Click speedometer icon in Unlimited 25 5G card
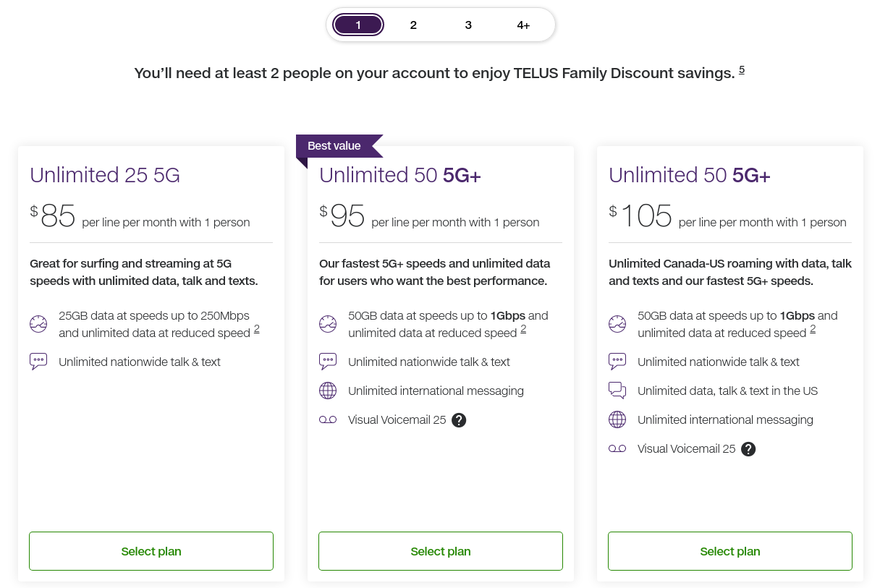 (38, 324)
